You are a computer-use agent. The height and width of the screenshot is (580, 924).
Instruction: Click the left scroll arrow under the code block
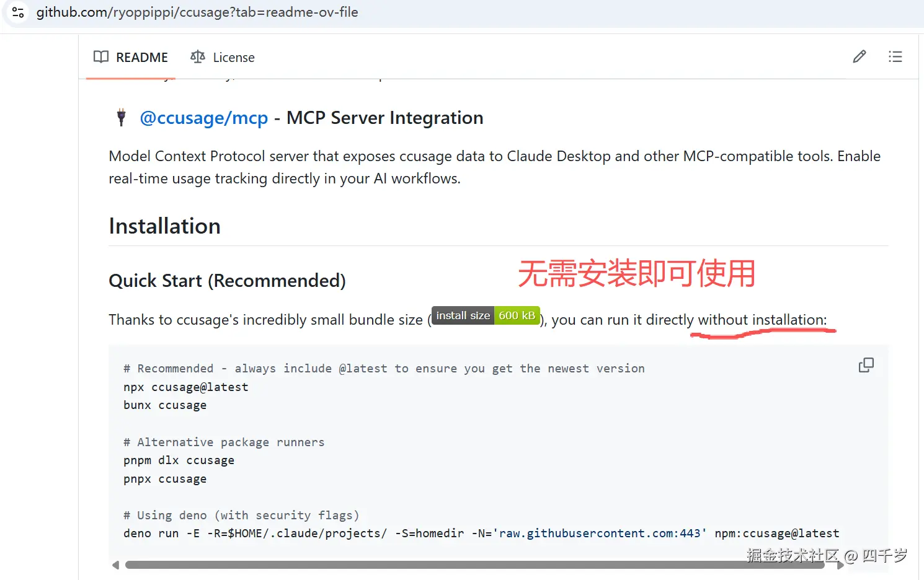(x=115, y=565)
